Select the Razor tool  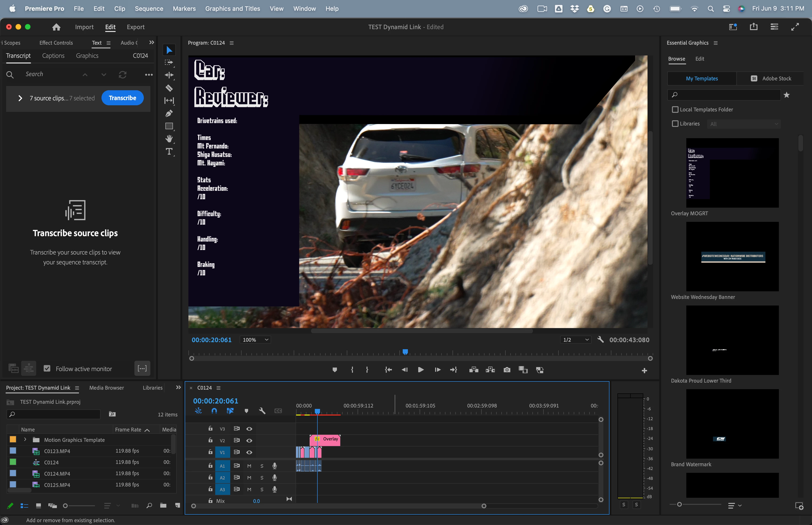[169, 88]
